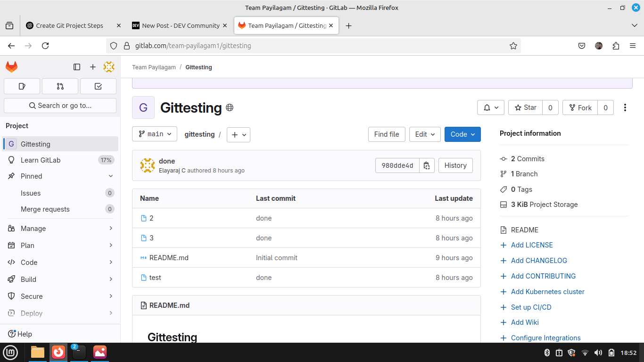Expand the Manage sidebar section
644x362 pixels.
[60, 229]
